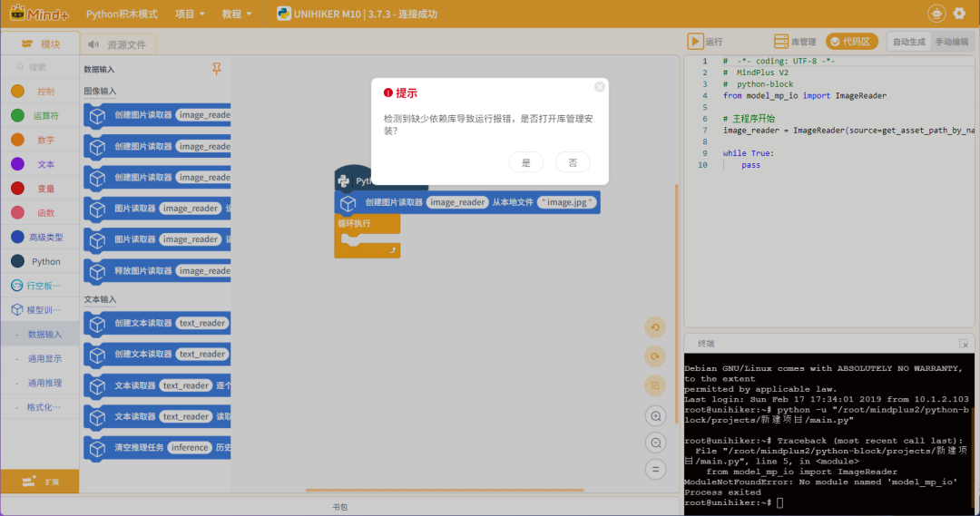Switch to 自动生成 mode
Viewport: 980px width, 516px height.
click(908, 42)
